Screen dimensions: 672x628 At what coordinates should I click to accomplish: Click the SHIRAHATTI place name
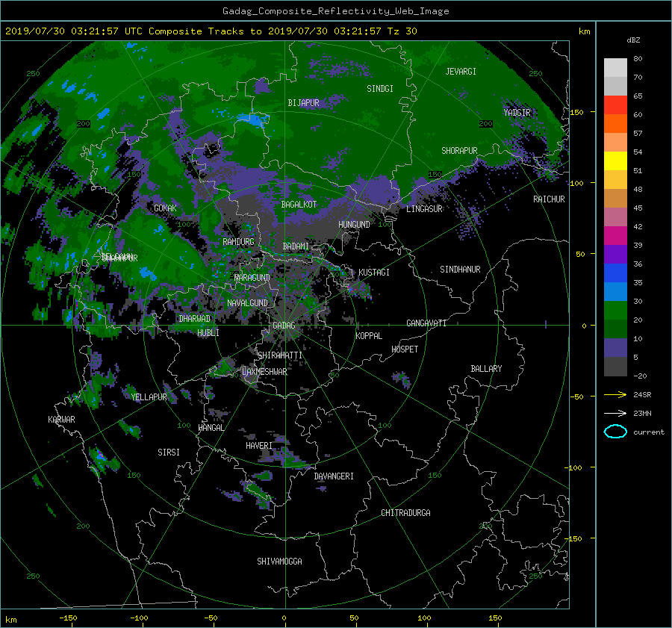280,355
